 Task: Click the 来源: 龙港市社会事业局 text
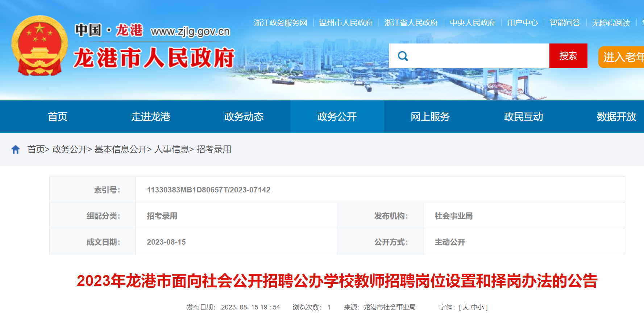[x=380, y=307]
